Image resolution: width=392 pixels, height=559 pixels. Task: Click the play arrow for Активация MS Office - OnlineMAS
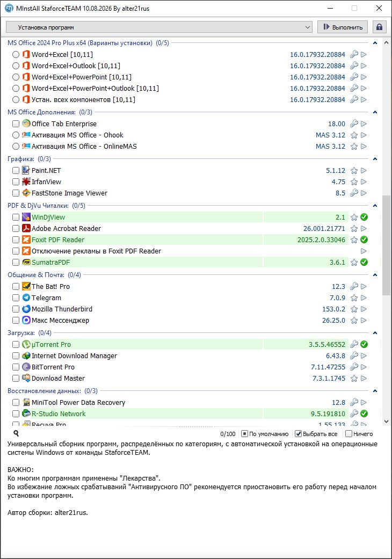pyautogui.click(x=364, y=146)
